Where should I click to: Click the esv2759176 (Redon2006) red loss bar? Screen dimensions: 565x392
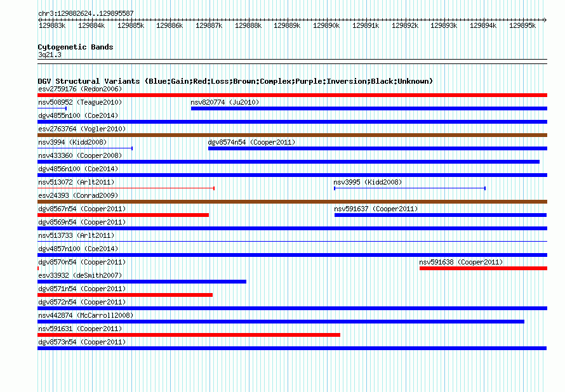coord(292,95)
